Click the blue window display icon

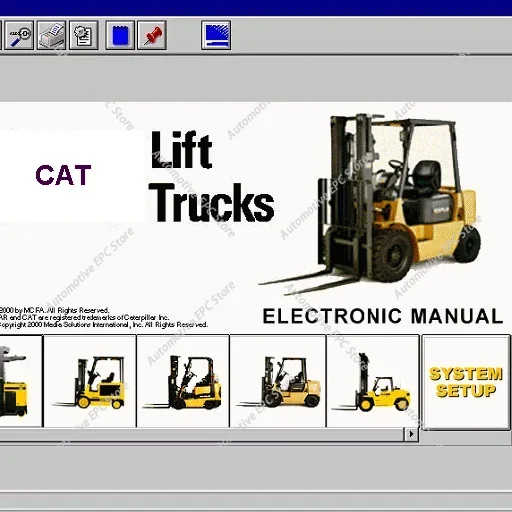coord(216,35)
